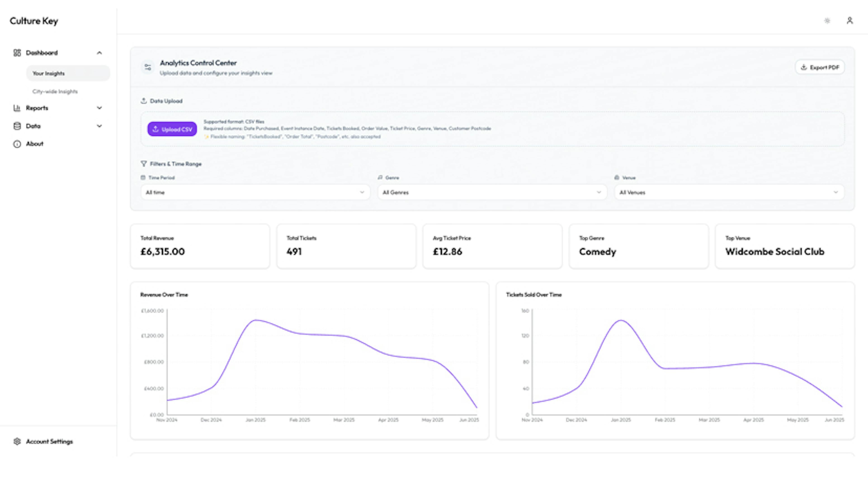Go to City-wide Insights
This screenshot has width=868, height=489.
pos(55,91)
